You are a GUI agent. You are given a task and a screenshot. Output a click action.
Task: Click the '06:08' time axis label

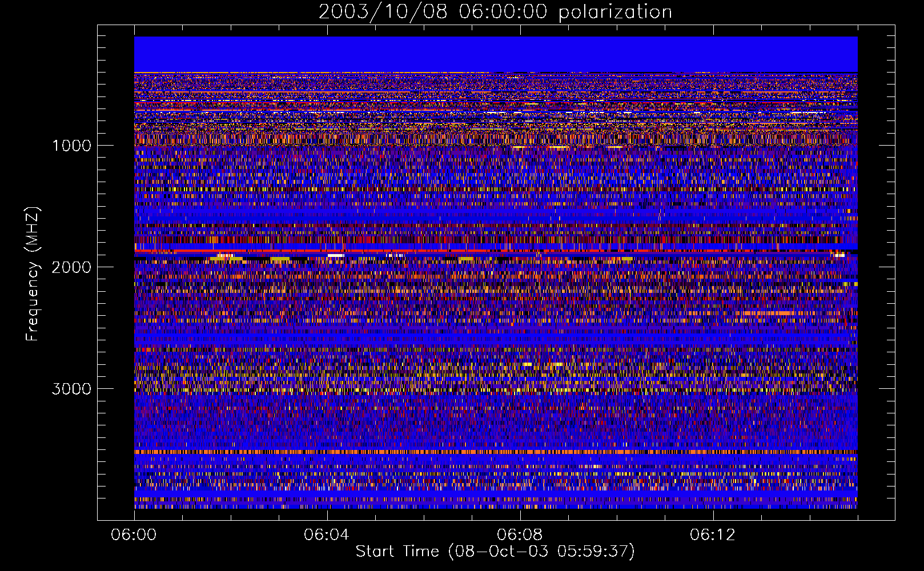click(520, 535)
